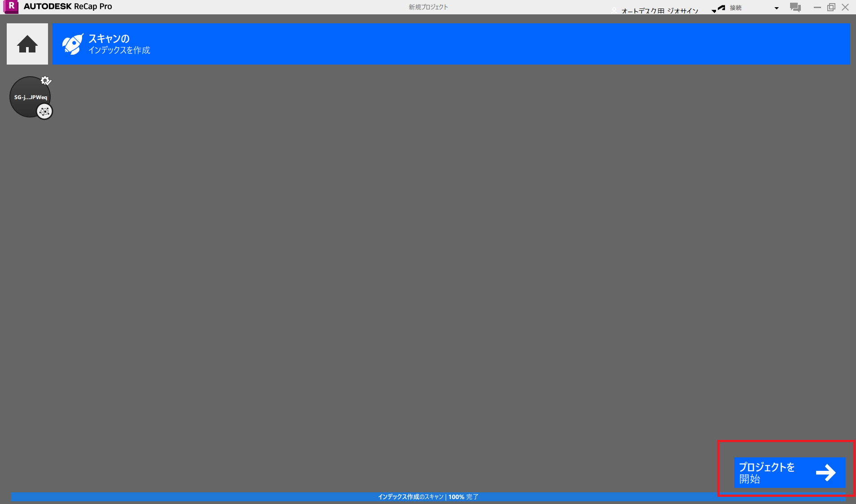Click the Autodesk user profile icon

coord(614,11)
